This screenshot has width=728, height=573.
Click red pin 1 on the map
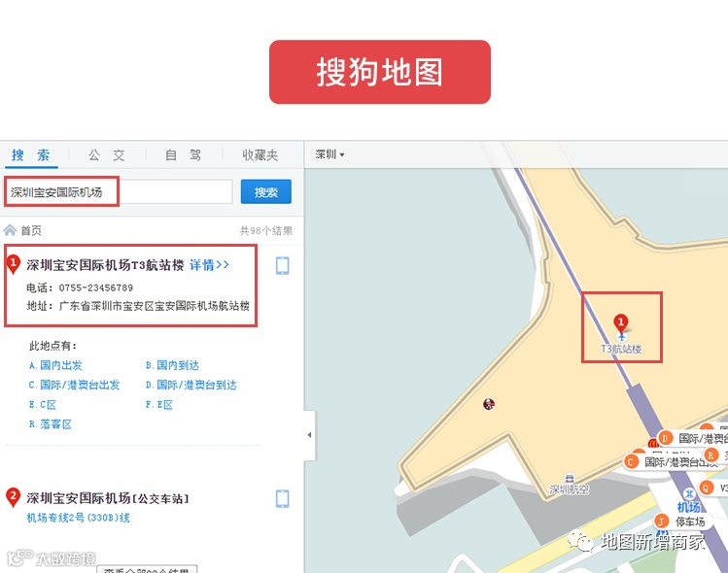click(x=621, y=322)
